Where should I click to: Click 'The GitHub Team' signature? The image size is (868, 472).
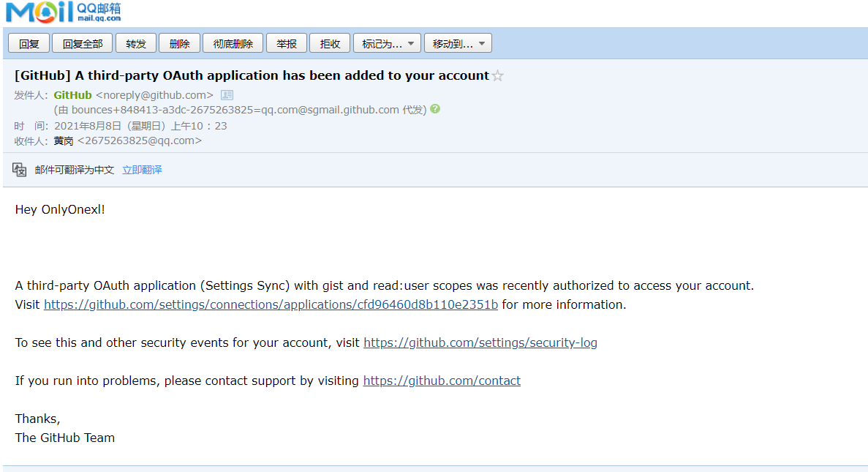point(65,438)
